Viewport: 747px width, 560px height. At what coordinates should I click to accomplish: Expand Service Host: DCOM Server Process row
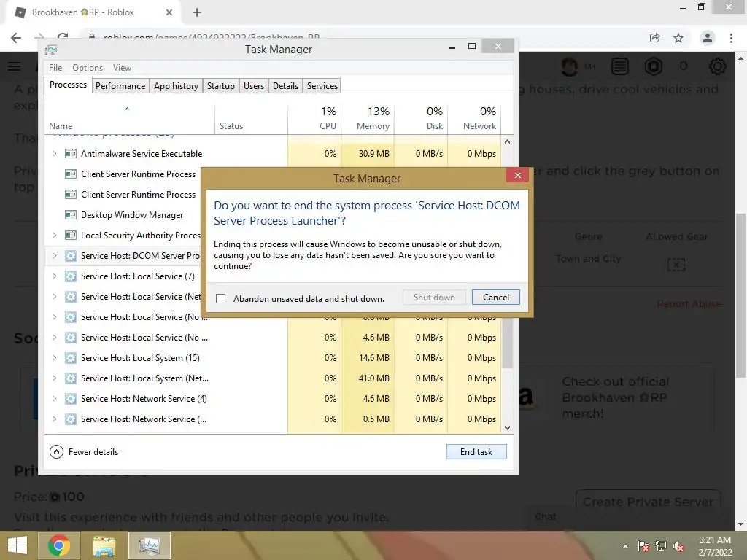pyautogui.click(x=54, y=256)
